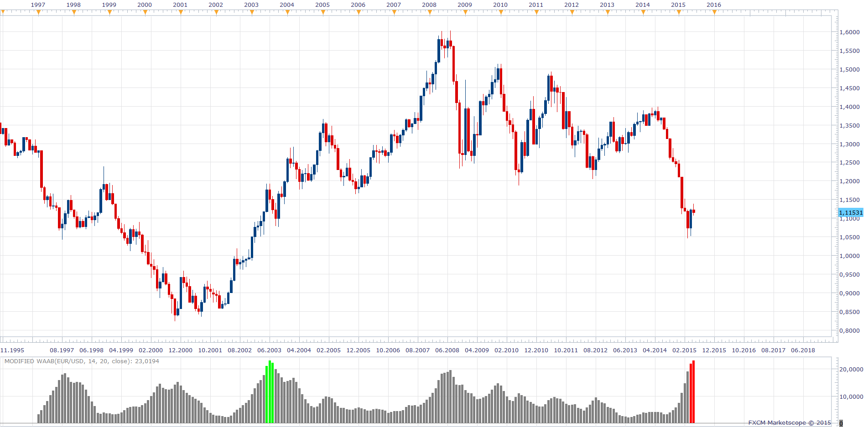Click the 02.2010 date label

(x=507, y=350)
